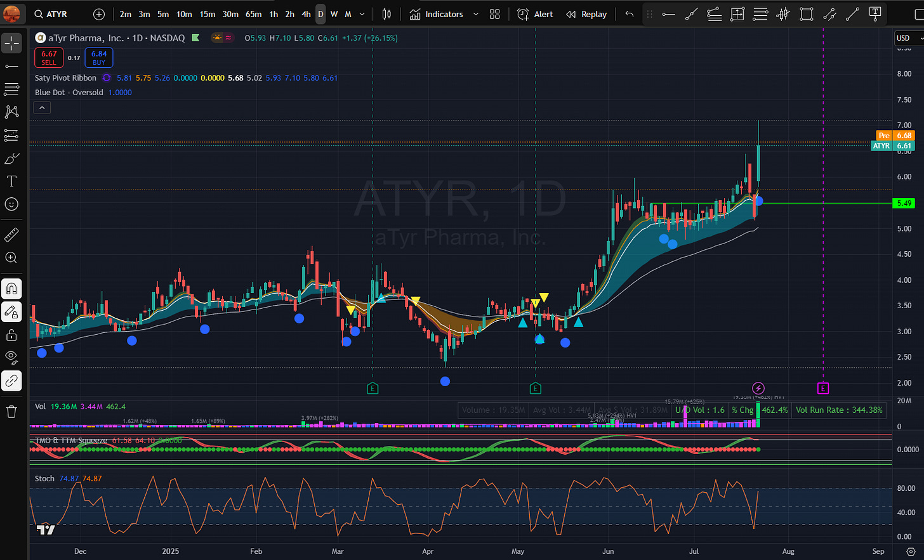Click the pre-market session status icon

(218, 38)
